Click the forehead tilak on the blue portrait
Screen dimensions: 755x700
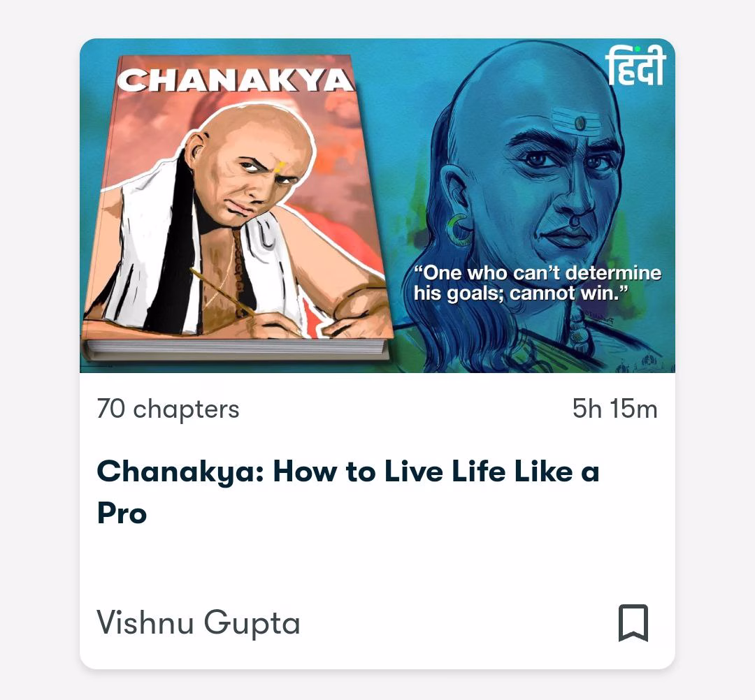tap(580, 123)
